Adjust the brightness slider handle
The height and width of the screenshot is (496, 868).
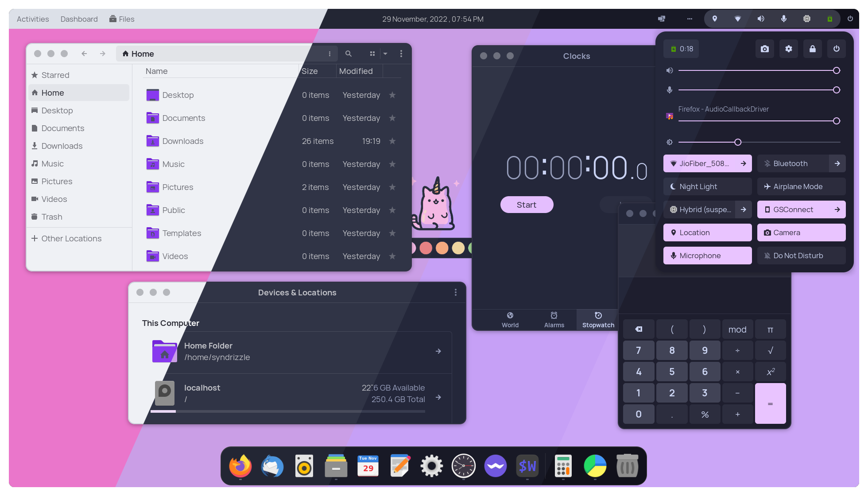[738, 142]
